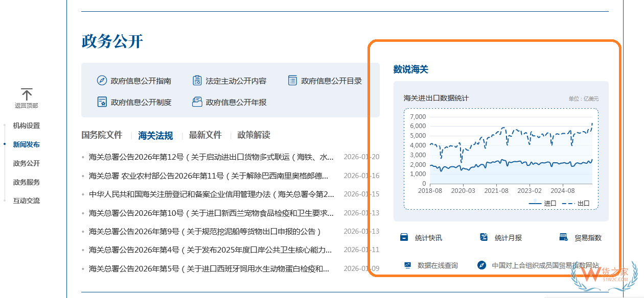Click the 返回顶部 back-to-top arrow

pos(26,95)
